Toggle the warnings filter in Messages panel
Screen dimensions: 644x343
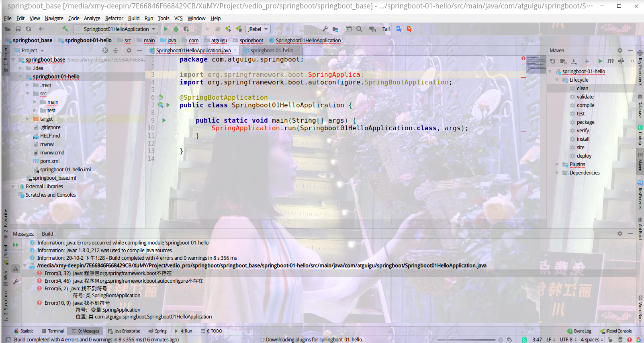click(16, 269)
